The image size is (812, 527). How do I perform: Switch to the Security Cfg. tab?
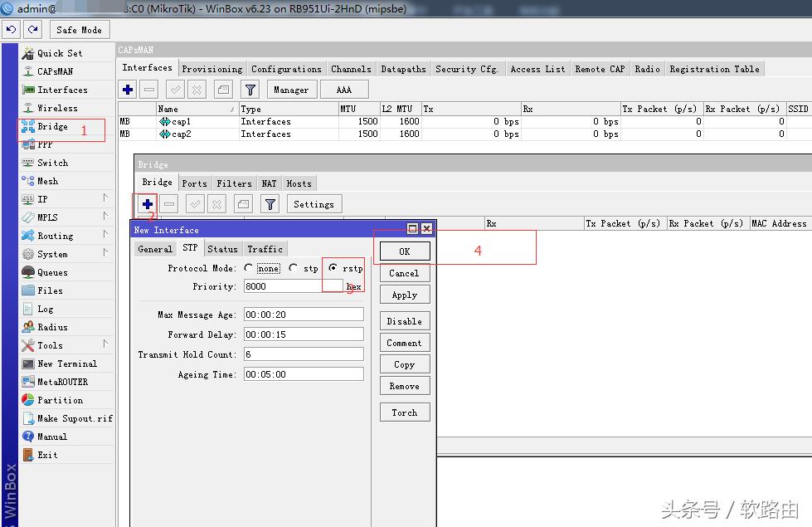pyautogui.click(x=466, y=69)
